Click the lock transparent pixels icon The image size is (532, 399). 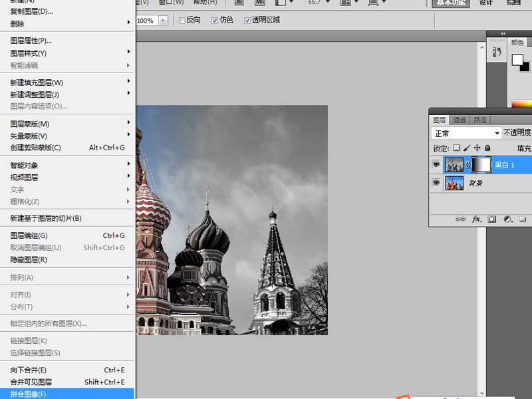point(456,148)
